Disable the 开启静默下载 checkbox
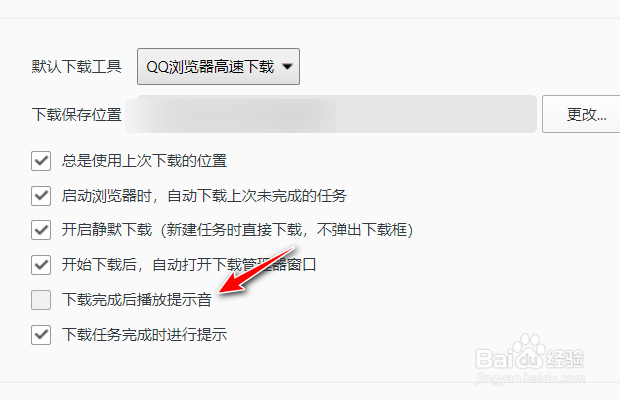 pos(41,230)
